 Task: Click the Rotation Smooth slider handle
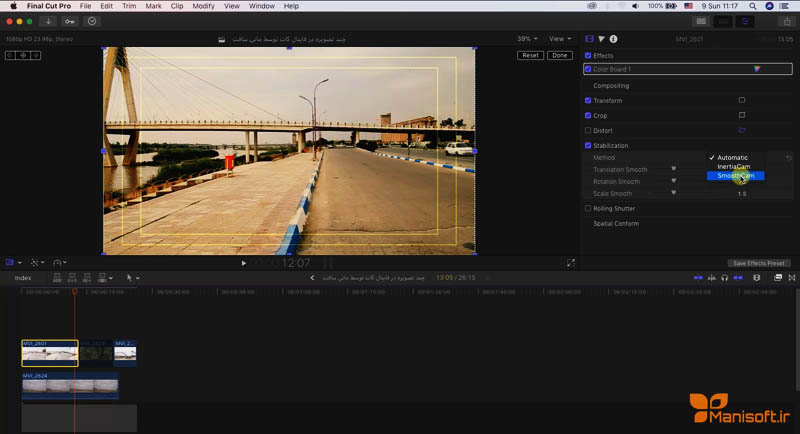tap(673, 181)
